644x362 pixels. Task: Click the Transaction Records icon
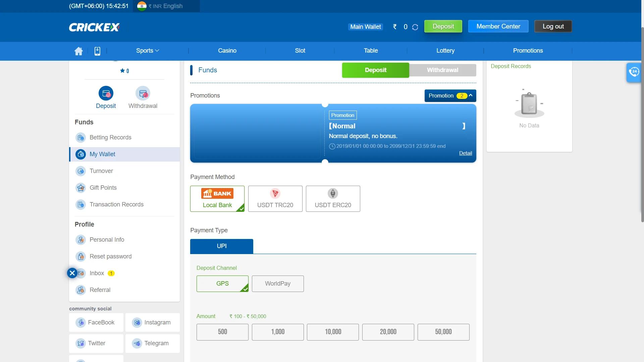80,204
